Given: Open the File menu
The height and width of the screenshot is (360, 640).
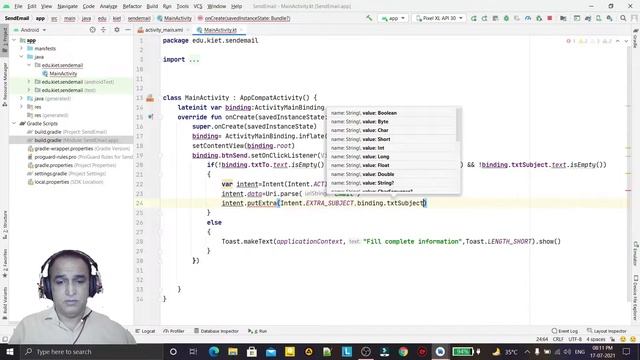Looking at the screenshot, I should (18, 6).
